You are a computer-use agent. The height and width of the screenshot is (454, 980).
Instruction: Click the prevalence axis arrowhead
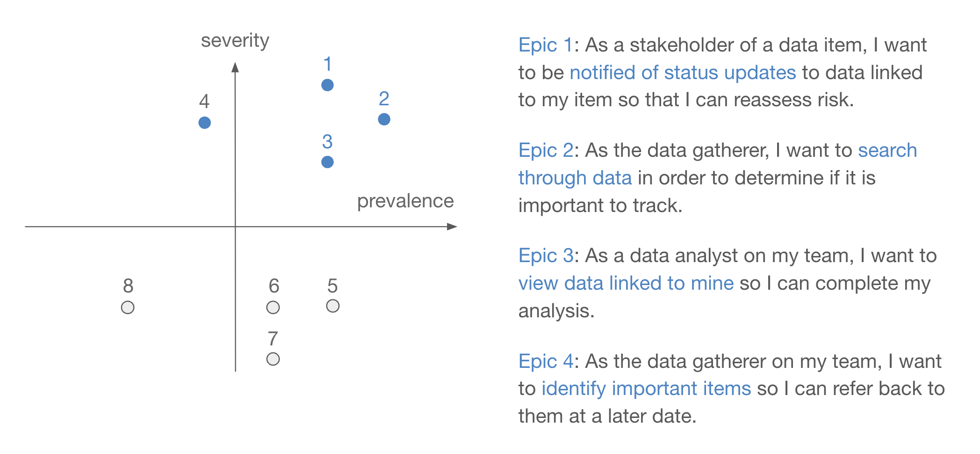[452, 227]
